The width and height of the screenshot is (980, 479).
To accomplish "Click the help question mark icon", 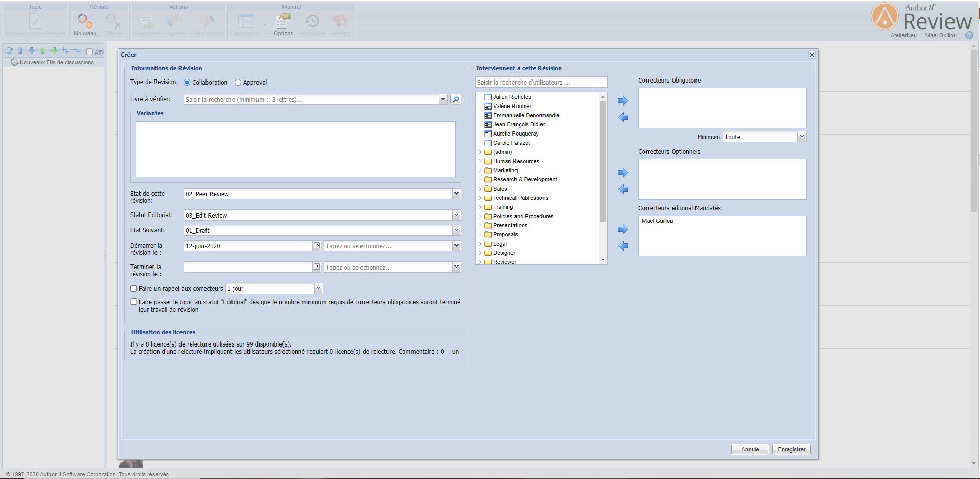I will (969, 36).
